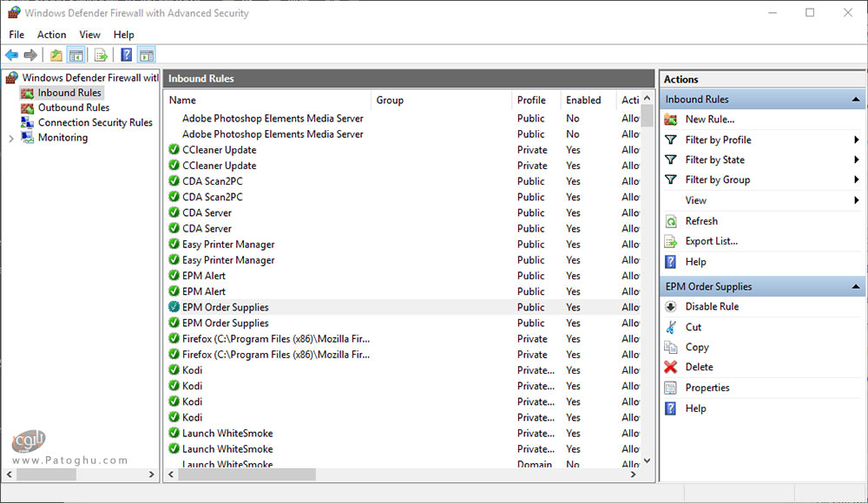The image size is (868, 503).
Task: Click the Forward arrow in the toolbar
Action: click(30, 55)
